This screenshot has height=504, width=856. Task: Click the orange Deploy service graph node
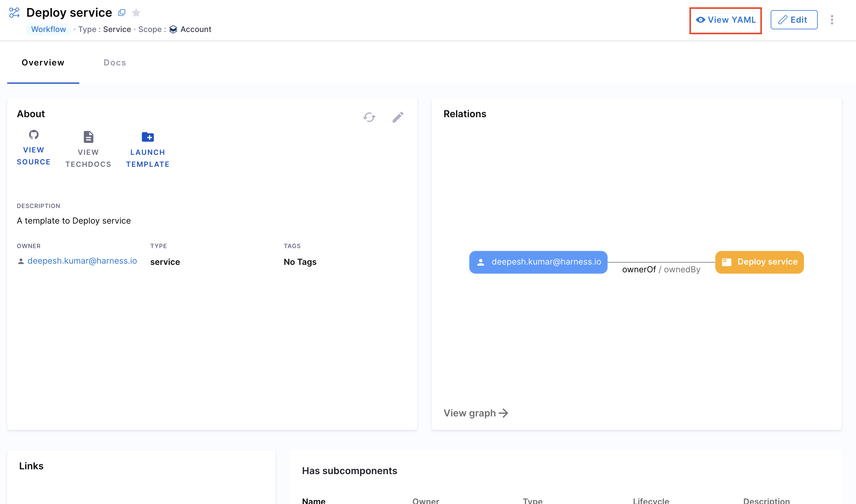click(759, 262)
